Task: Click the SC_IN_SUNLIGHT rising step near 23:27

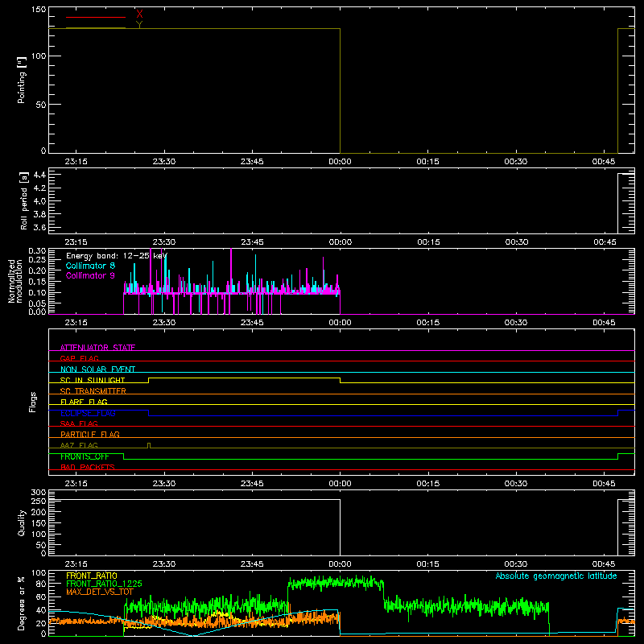Action: (x=149, y=380)
